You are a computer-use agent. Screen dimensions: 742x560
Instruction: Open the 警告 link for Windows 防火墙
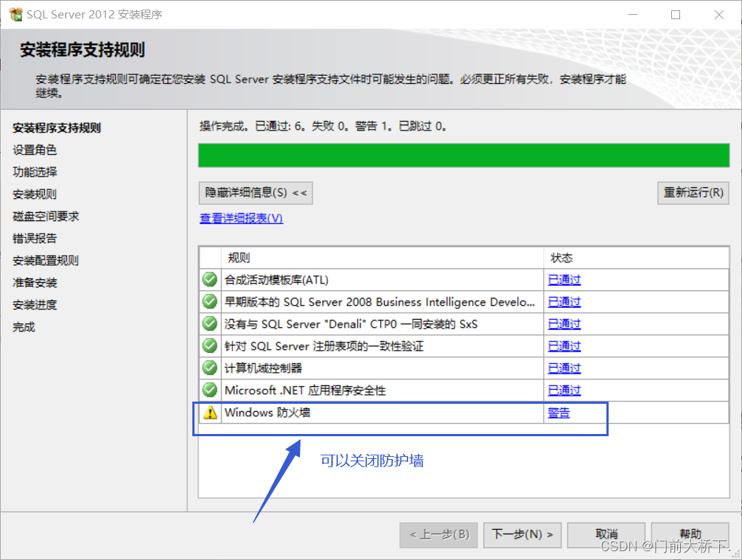559,413
